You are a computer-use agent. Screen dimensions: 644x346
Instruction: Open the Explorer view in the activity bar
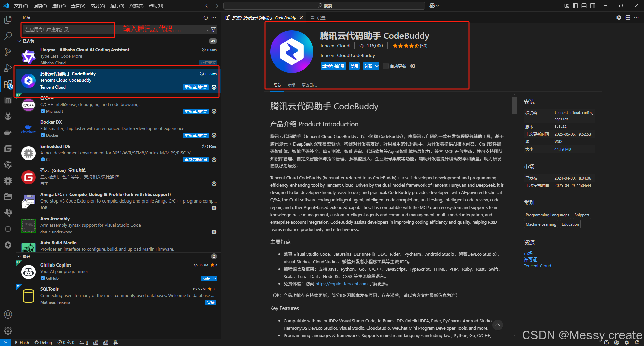point(8,20)
